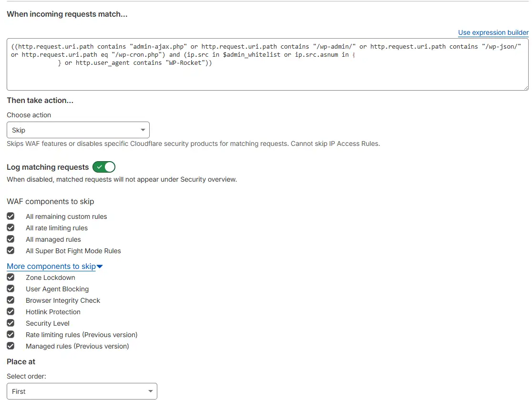Click the 'Then take action...' heading
The height and width of the screenshot is (401, 532).
pos(40,101)
